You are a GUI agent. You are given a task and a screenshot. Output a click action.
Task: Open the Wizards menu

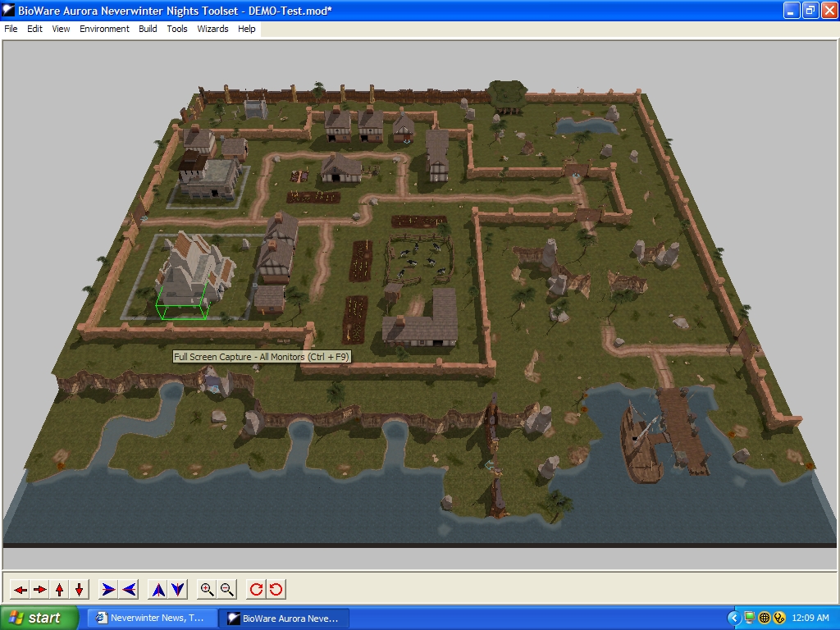click(212, 29)
